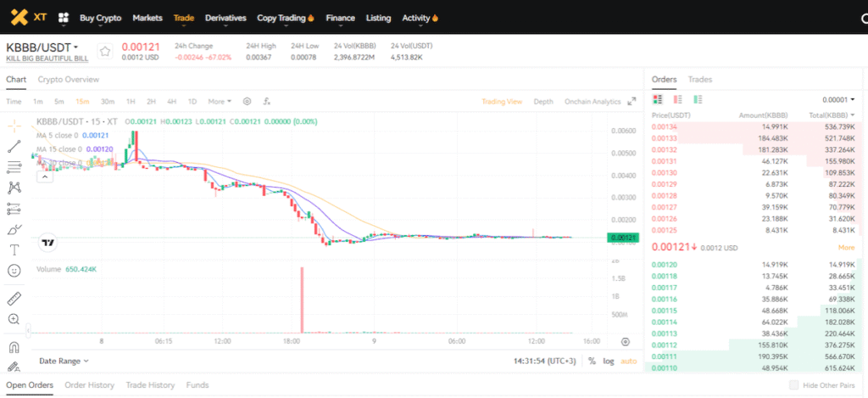Switch to the Trades tab
Image resolution: width=868 pixels, height=398 pixels.
[700, 79]
